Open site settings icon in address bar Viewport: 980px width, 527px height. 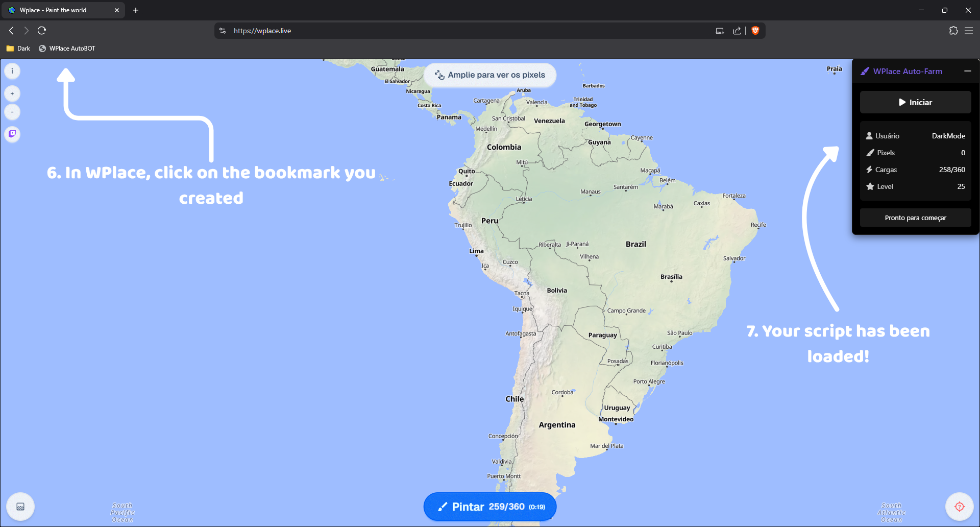click(x=223, y=31)
